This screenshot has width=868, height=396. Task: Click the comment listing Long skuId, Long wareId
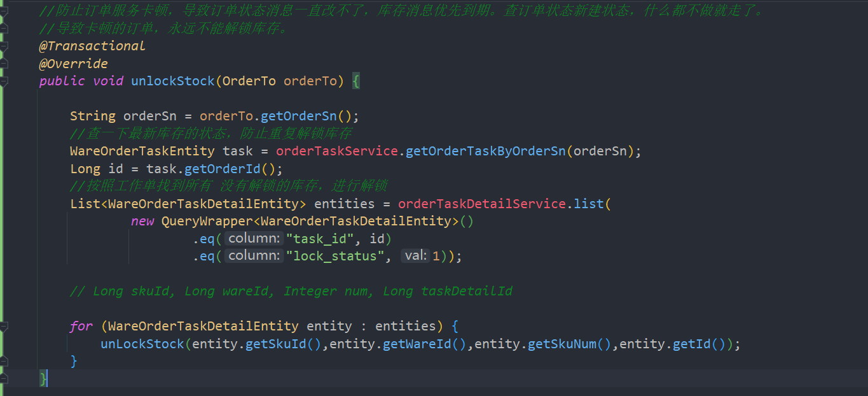coord(291,291)
